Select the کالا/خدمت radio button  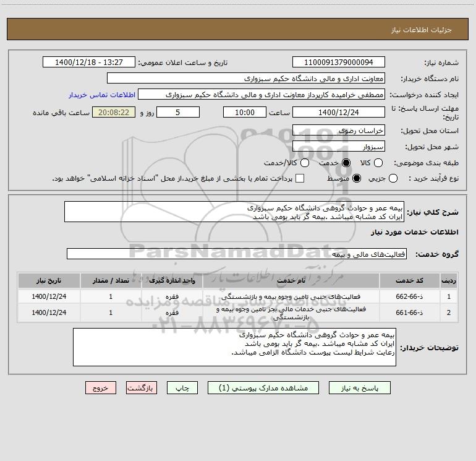[x=305, y=163]
